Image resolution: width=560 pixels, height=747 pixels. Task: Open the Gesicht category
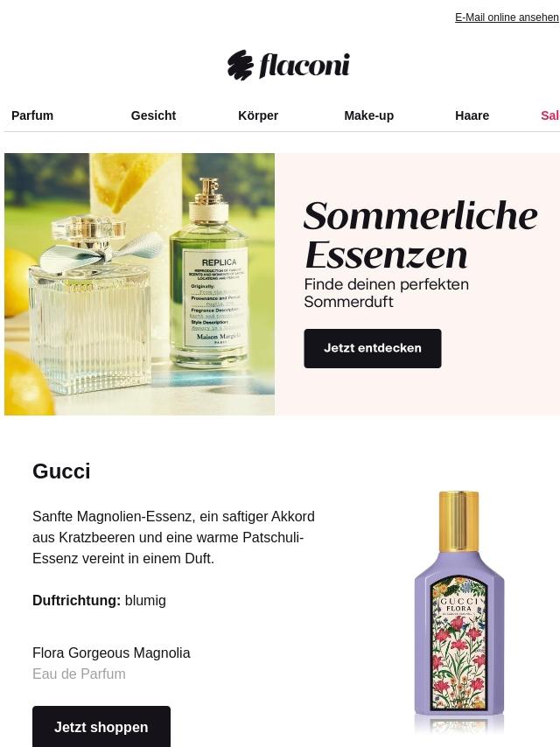pyautogui.click(x=153, y=115)
